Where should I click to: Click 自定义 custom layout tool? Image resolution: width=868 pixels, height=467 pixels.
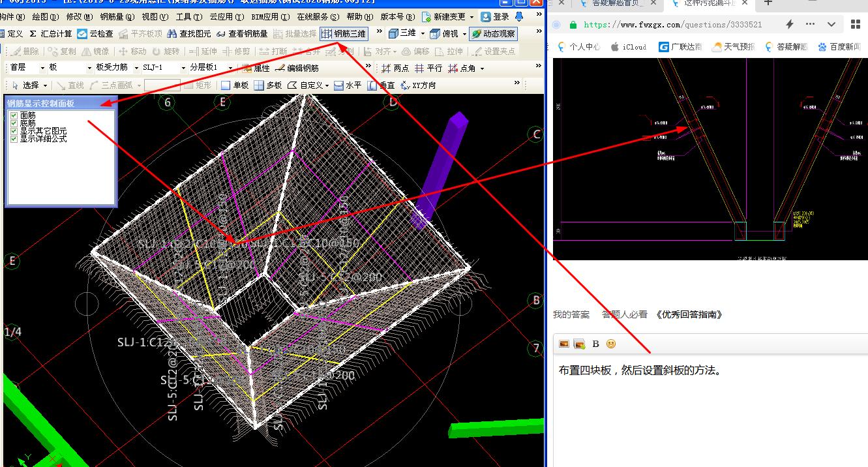305,85
